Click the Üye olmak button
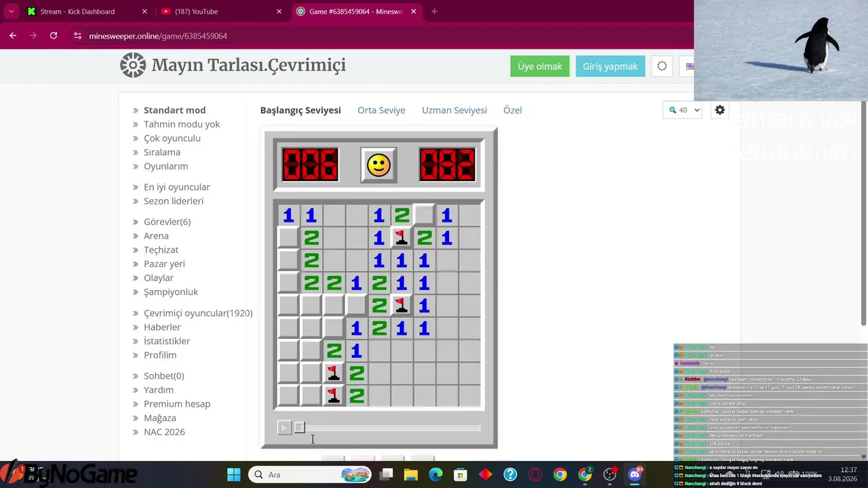The height and width of the screenshot is (488, 868). point(540,66)
